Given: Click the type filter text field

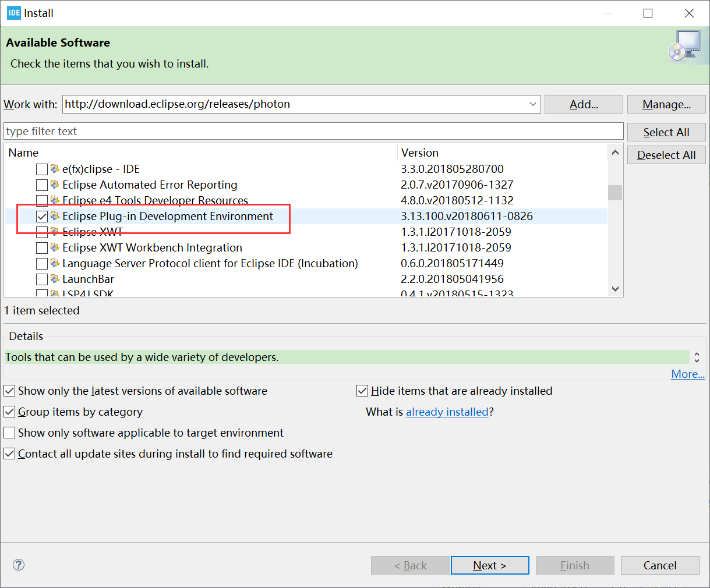Looking at the screenshot, I should click(313, 131).
